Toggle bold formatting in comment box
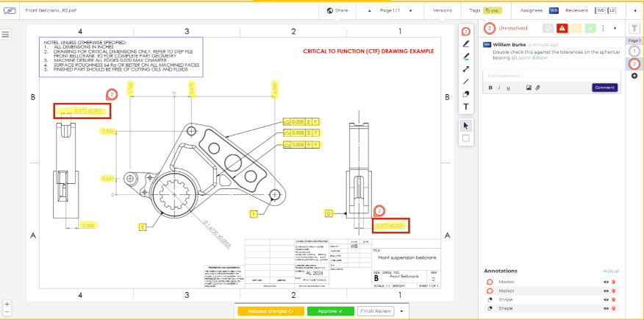The height and width of the screenshot is (320, 644). (x=490, y=88)
